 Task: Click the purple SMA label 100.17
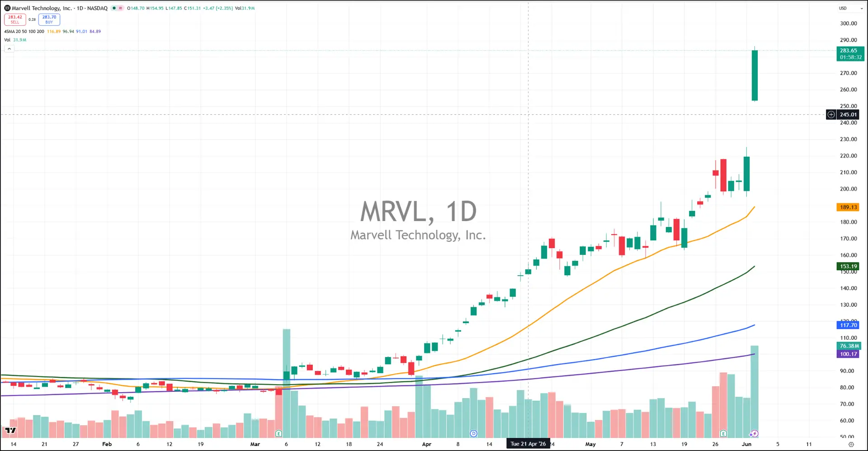(x=849, y=354)
